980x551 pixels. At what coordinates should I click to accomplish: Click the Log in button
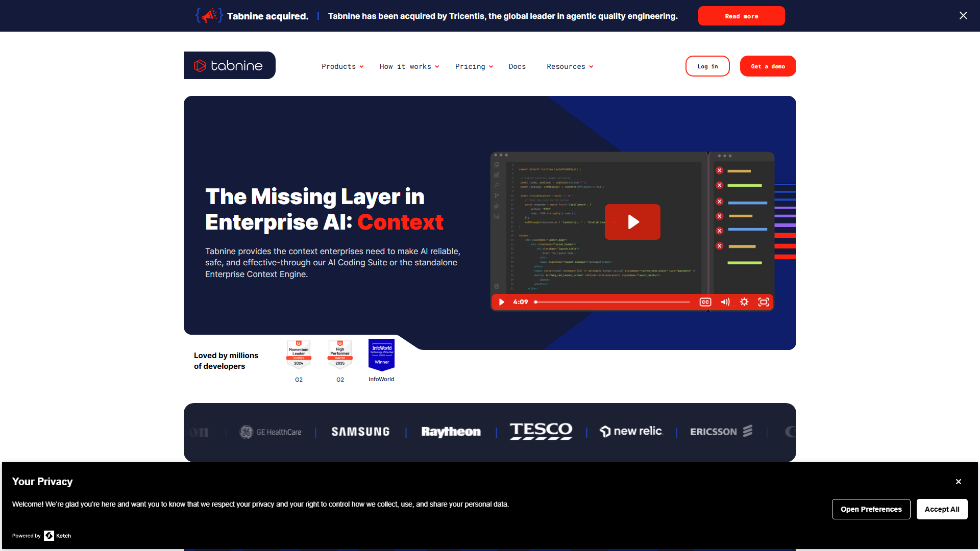[707, 66]
